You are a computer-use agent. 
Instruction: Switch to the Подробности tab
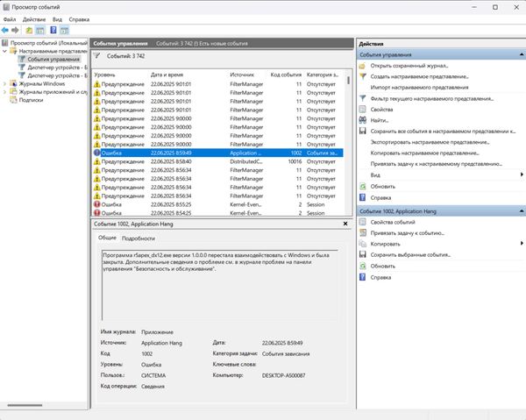139,238
